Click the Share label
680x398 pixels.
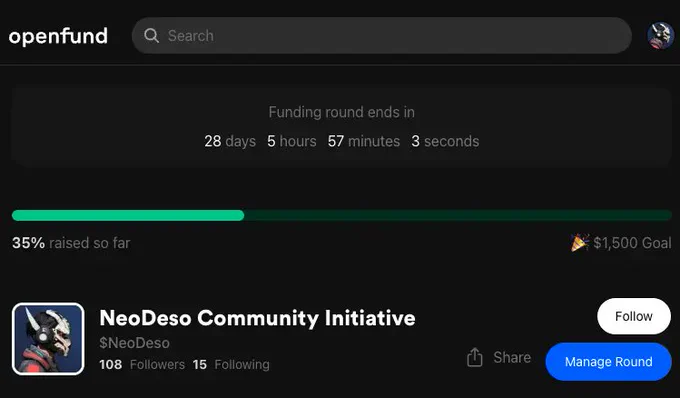[x=512, y=357]
